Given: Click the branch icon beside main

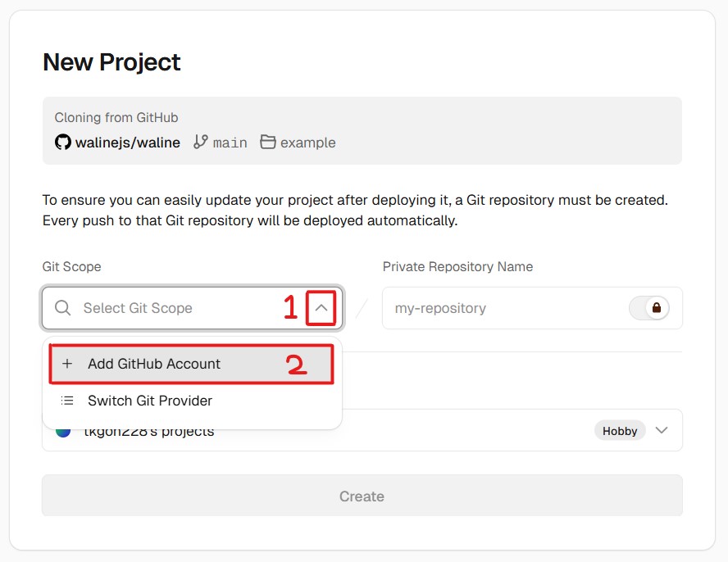Looking at the screenshot, I should coord(201,143).
